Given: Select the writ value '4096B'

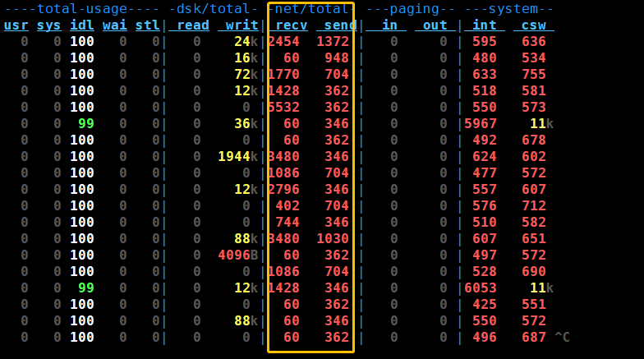Looking at the screenshot, I should point(238,255).
